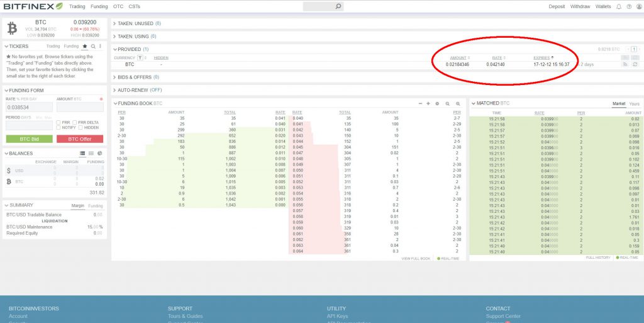Show favorite tickers with the star icon
The image size is (644, 323).
click(85, 47)
